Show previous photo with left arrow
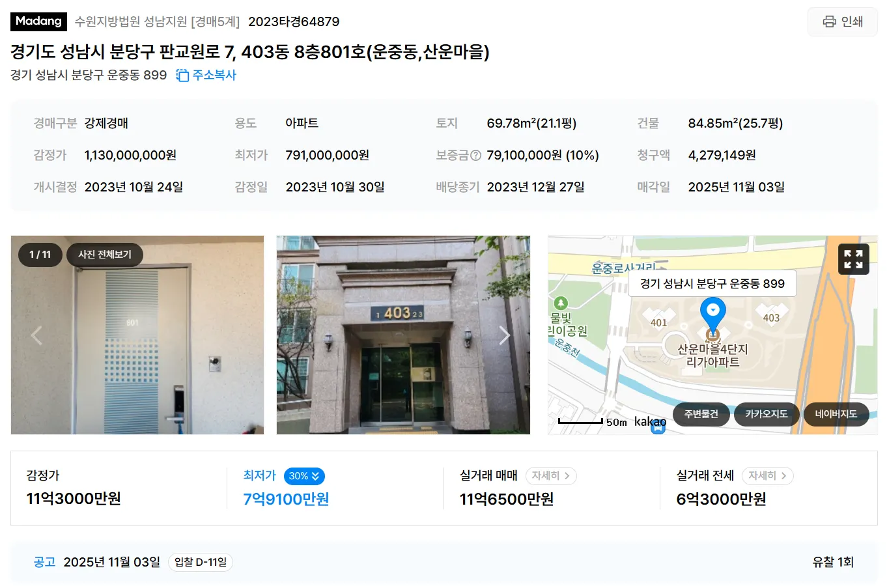Image resolution: width=887 pixels, height=588 pixels. pos(36,335)
